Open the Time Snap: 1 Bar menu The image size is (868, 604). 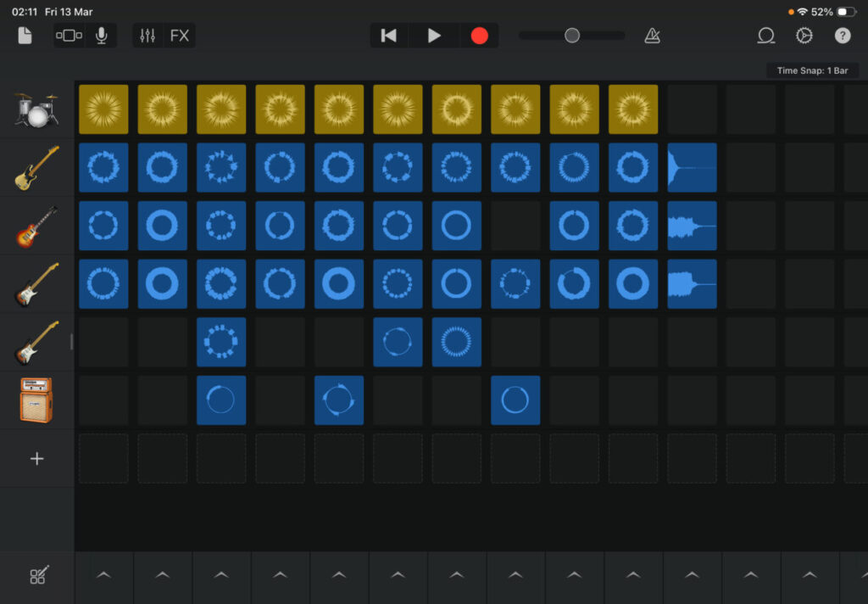(x=812, y=70)
